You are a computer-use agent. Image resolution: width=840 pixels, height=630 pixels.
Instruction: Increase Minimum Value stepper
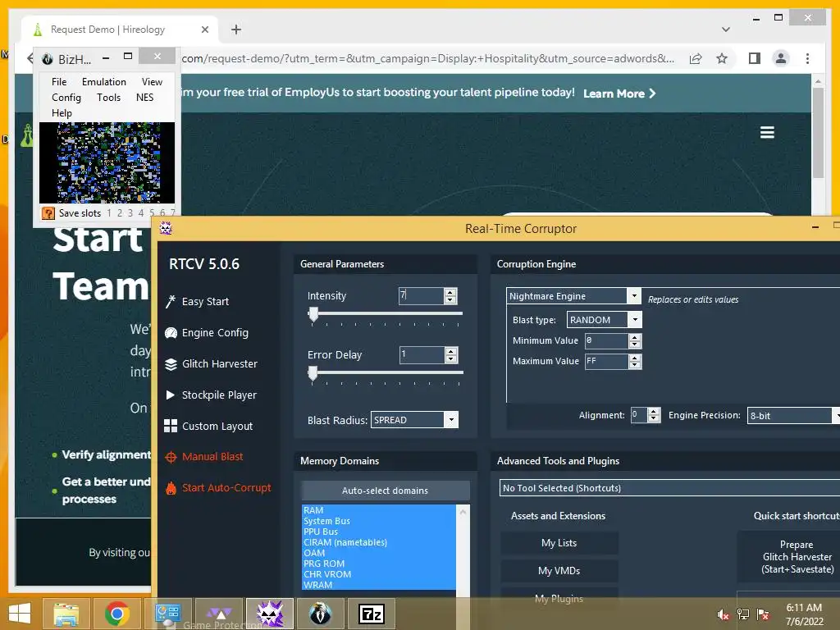coord(635,337)
